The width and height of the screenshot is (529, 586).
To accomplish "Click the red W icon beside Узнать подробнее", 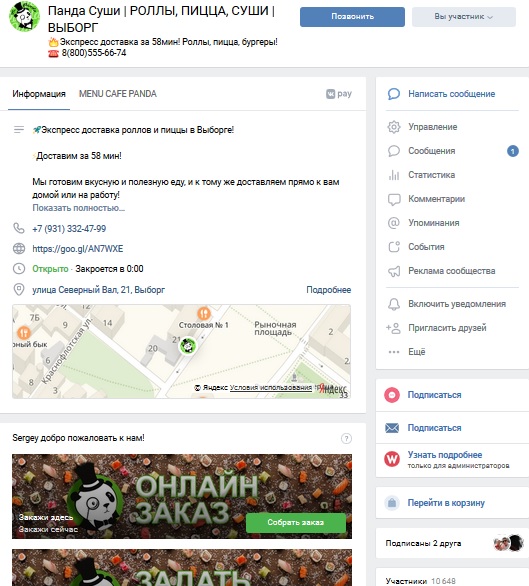I will coord(392,459).
